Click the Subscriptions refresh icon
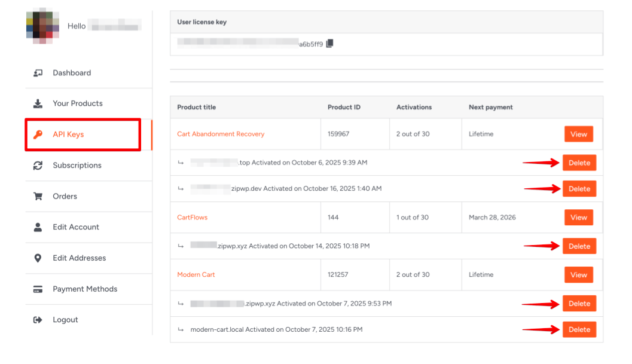The height and width of the screenshot is (364, 632). coord(38,166)
